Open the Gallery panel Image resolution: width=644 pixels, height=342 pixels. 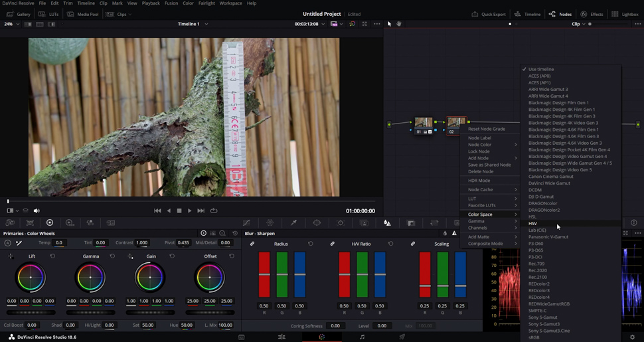point(19,14)
